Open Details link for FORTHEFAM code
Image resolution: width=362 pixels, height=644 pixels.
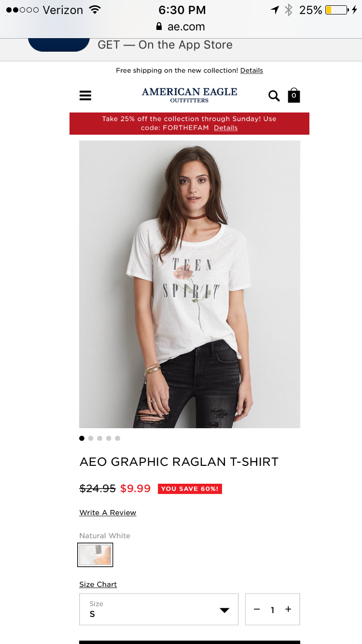[226, 128]
